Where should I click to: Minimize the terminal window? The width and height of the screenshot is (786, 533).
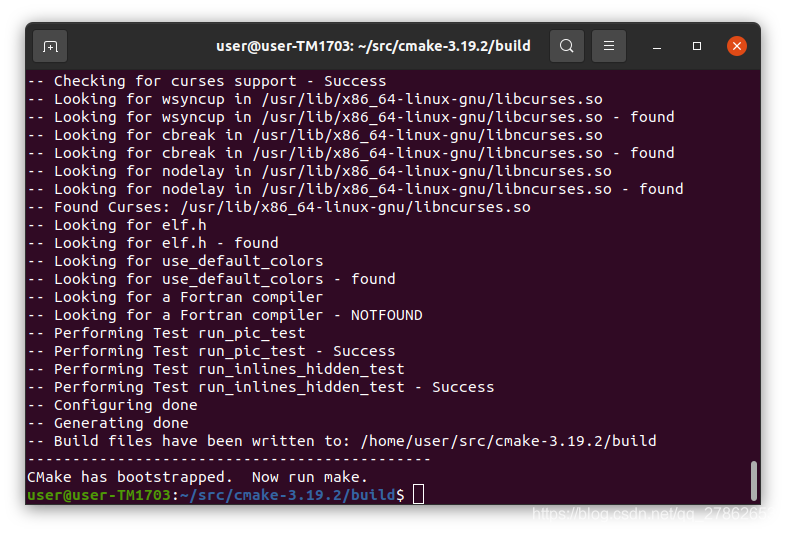pos(657,46)
